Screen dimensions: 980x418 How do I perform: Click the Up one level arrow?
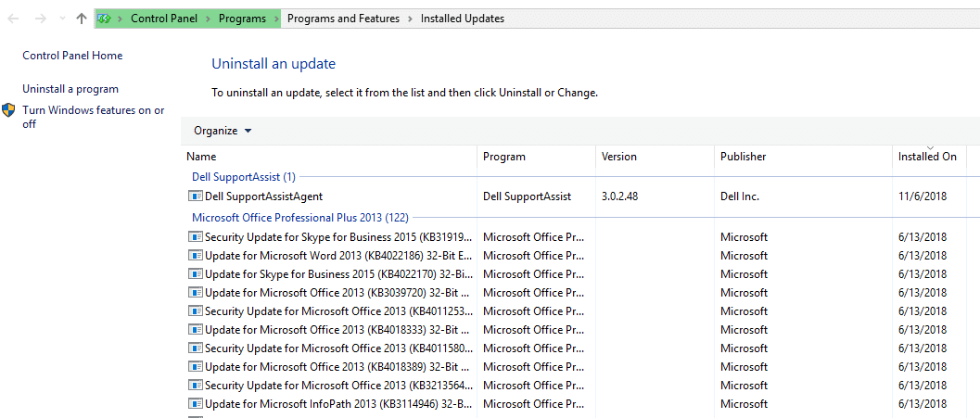[x=82, y=19]
